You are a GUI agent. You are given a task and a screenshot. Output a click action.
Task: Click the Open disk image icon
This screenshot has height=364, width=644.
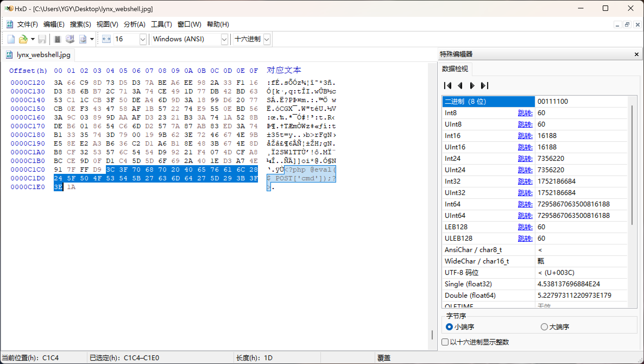83,39
